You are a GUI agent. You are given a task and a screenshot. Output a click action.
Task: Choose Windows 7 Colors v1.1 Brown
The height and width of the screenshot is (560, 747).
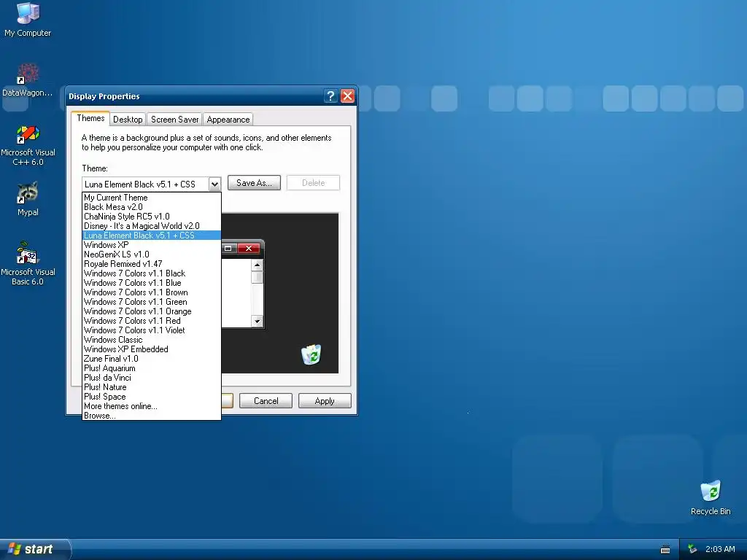[152, 292]
